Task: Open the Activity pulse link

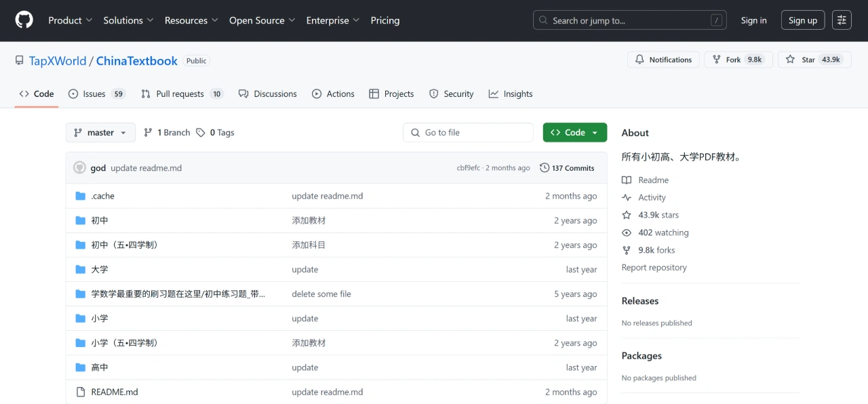Action: coord(652,197)
